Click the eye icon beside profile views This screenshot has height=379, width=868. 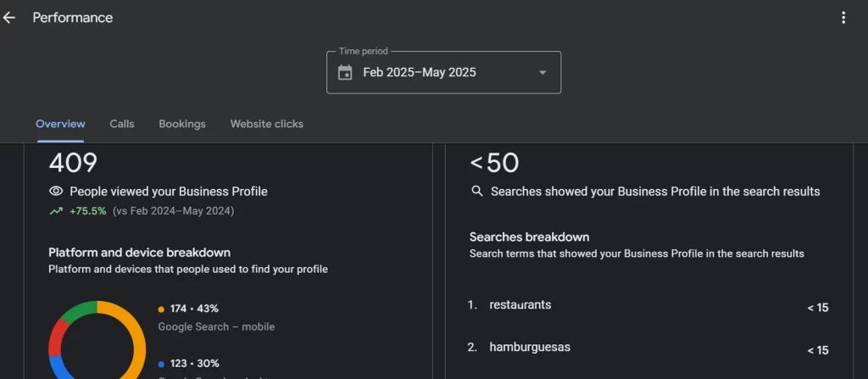(56, 192)
